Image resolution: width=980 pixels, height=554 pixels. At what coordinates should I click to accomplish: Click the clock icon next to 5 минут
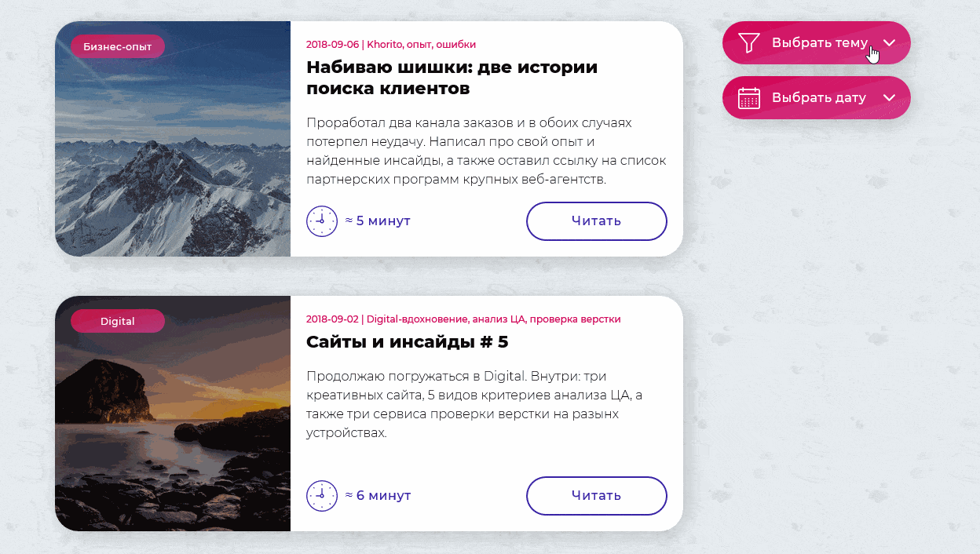pyautogui.click(x=321, y=221)
